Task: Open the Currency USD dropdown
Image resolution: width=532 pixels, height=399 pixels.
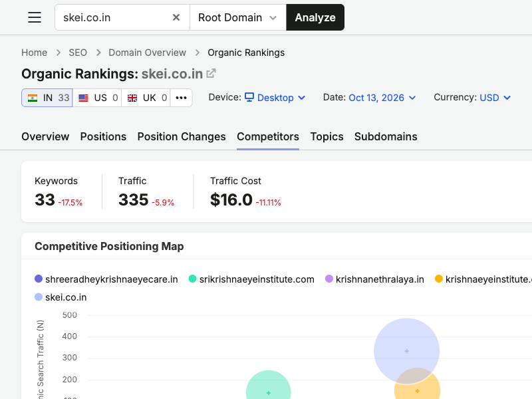Action: [x=495, y=98]
